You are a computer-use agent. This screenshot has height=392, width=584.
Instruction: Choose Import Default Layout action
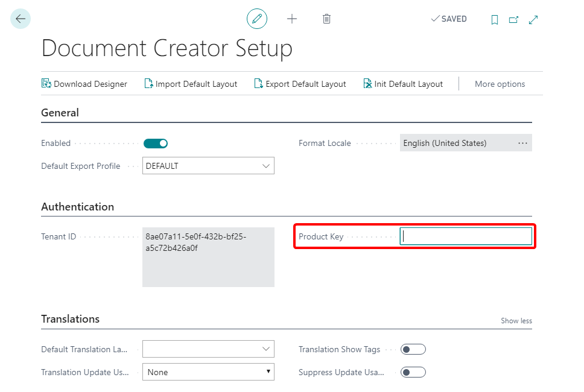coord(196,84)
